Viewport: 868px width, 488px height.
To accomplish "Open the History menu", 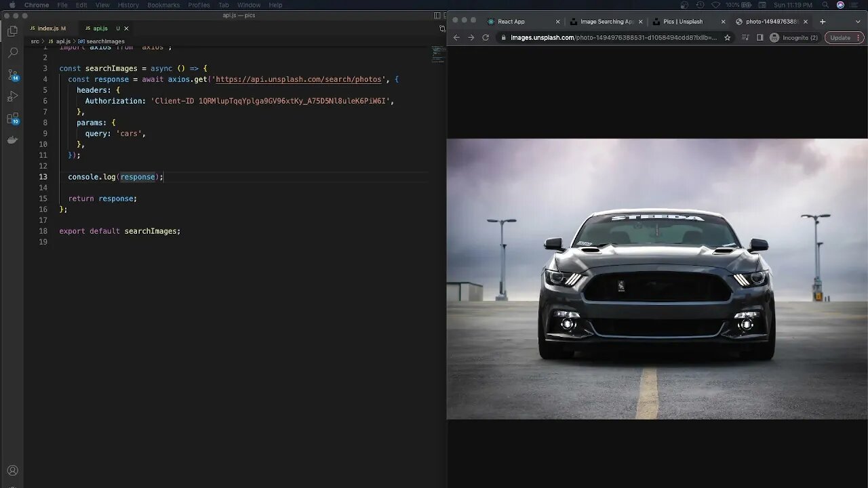I will pyautogui.click(x=128, y=5).
